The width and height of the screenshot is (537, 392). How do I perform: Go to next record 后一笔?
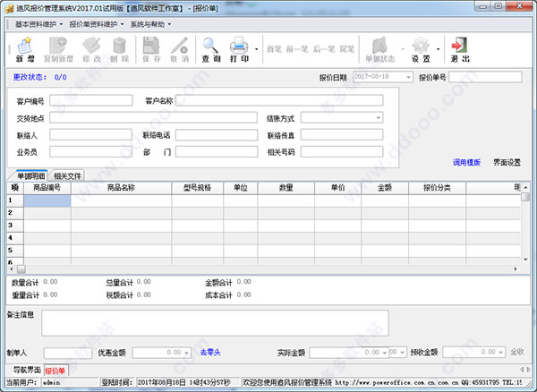point(324,49)
